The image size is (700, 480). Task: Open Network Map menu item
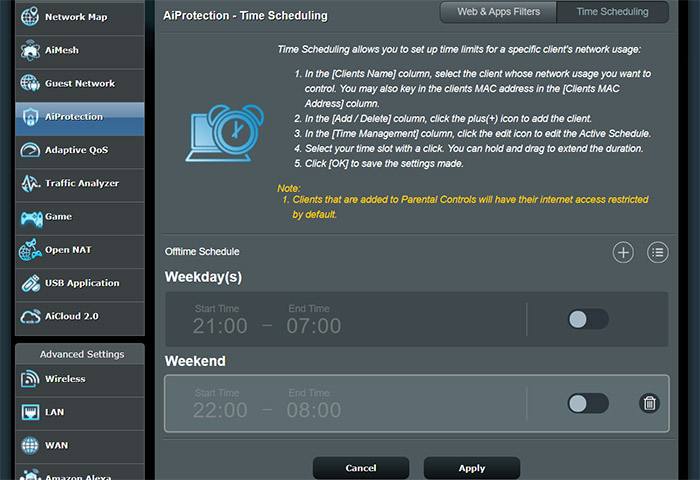click(x=80, y=17)
